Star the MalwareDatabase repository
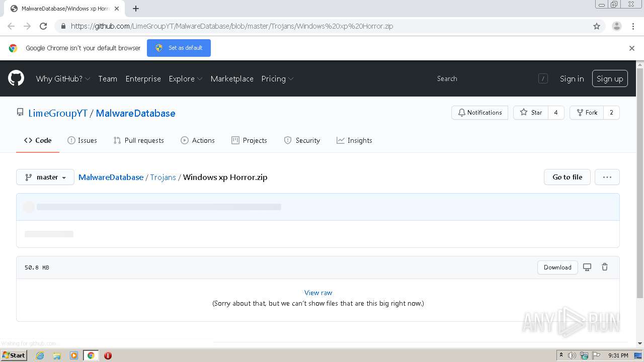 point(531,113)
